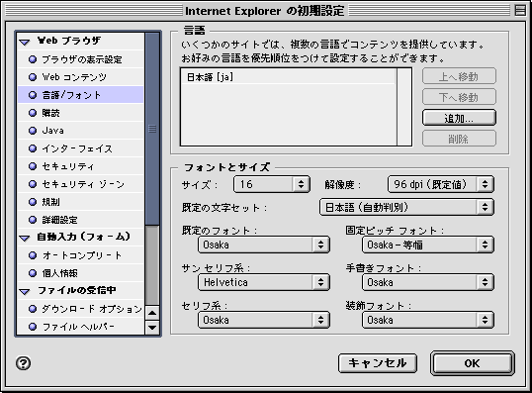Image resolution: width=532 pixels, height=393 pixels.
Task: Open インターフェイス preferences
Action: (81, 148)
